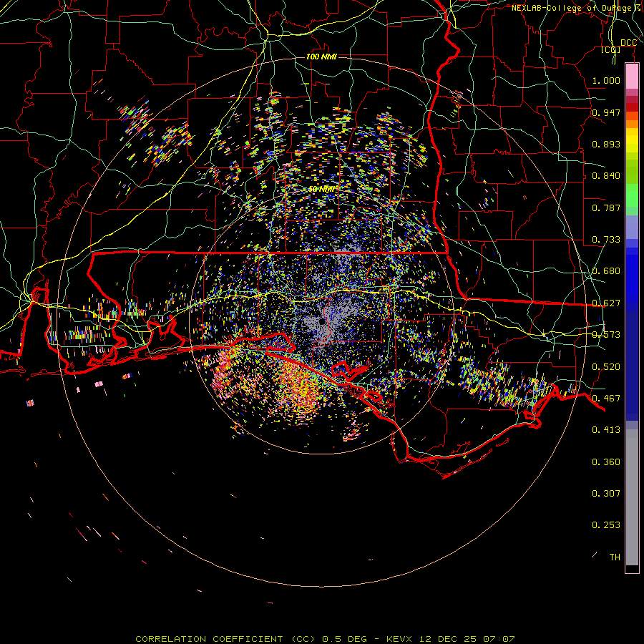Click the 0.947 color scale value
644x644 pixels.
point(606,112)
